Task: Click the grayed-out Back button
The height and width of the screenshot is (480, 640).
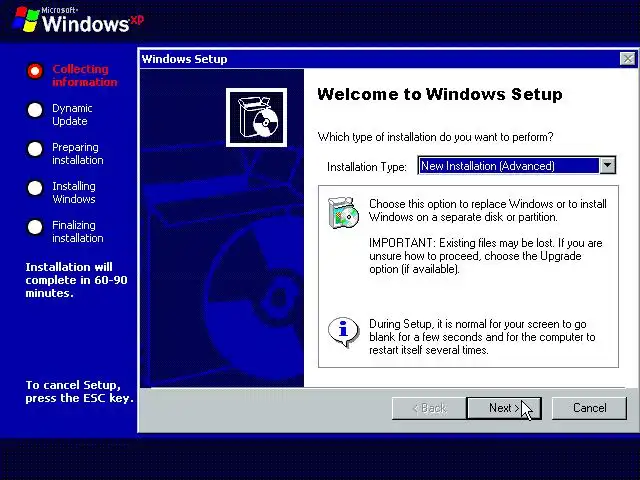Action: (x=429, y=408)
